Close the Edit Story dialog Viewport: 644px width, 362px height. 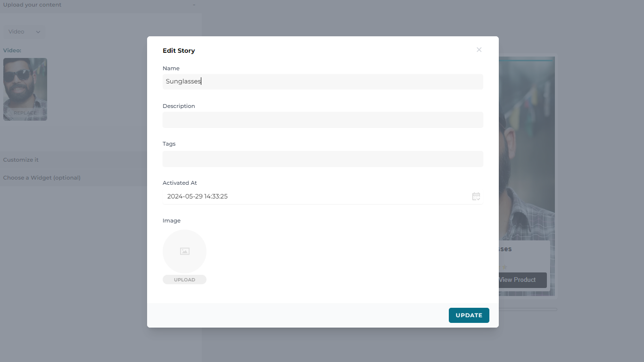[479, 49]
